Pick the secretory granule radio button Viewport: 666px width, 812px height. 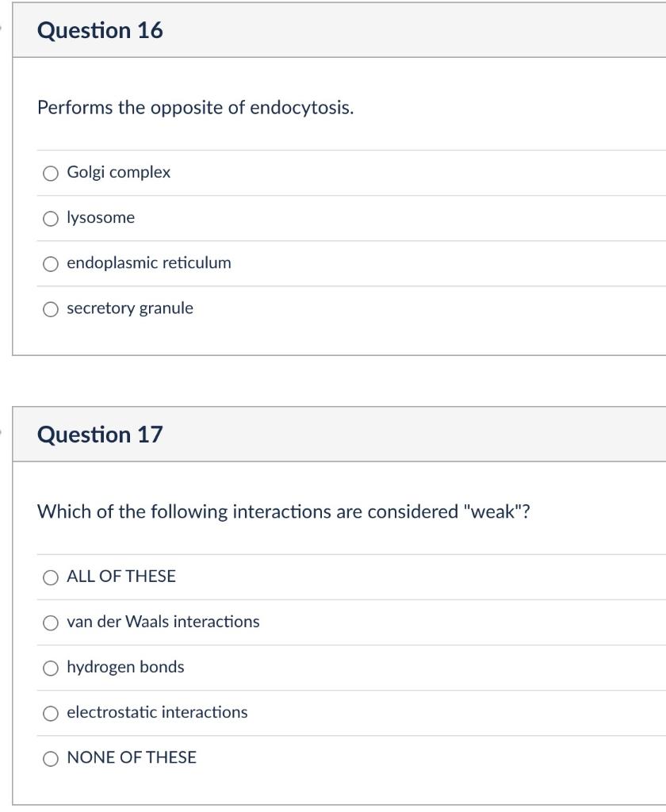(51, 308)
